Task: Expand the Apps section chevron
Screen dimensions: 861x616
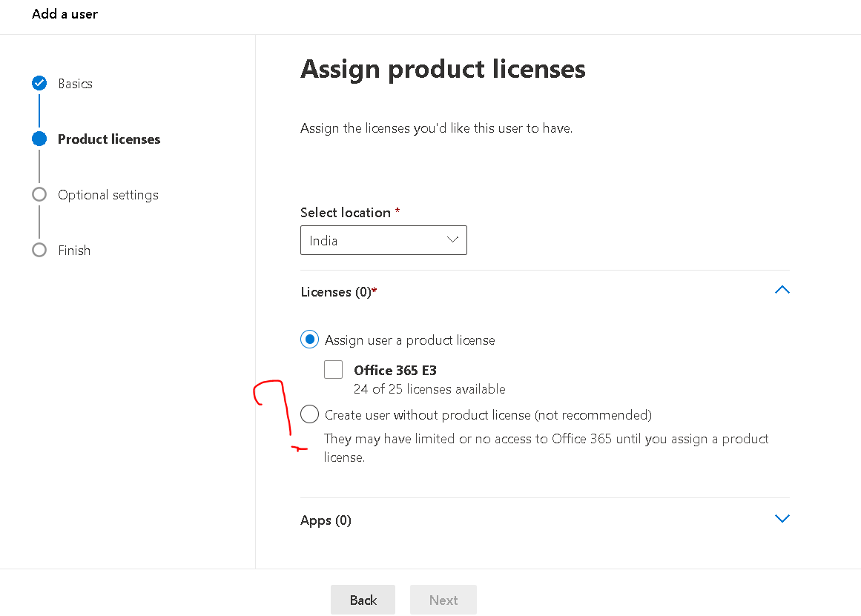Action: point(782,518)
